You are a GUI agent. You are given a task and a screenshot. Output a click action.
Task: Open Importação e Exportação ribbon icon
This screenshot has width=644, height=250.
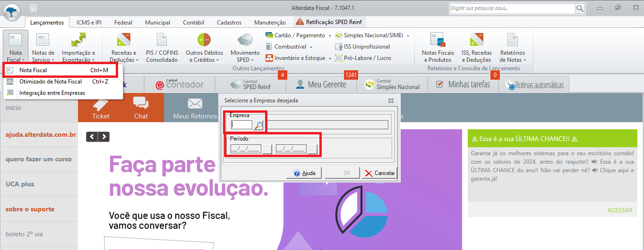point(78,47)
